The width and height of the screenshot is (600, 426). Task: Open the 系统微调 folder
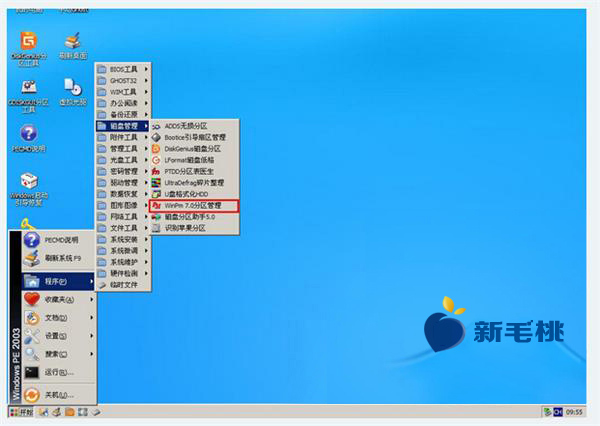(123, 251)
